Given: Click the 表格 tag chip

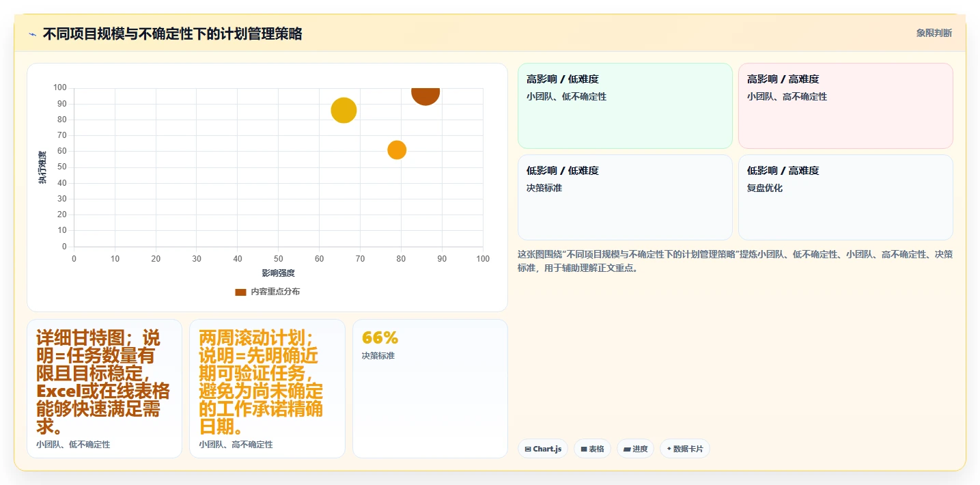Looking at the screenshot, I should click(593, 449).
